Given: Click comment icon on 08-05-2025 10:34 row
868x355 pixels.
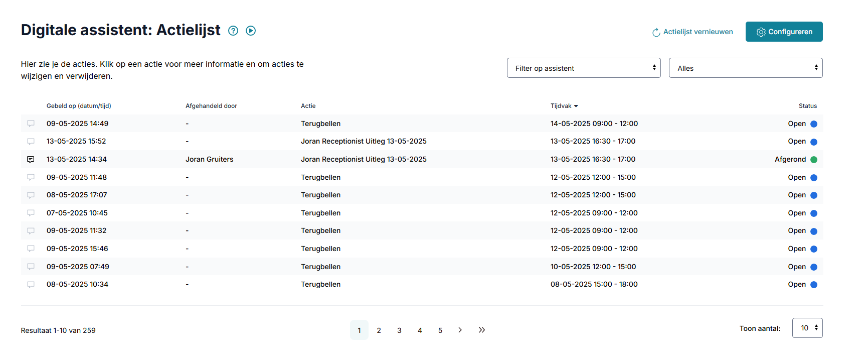Looking at the screenshot, I should [x=31, y=284].
